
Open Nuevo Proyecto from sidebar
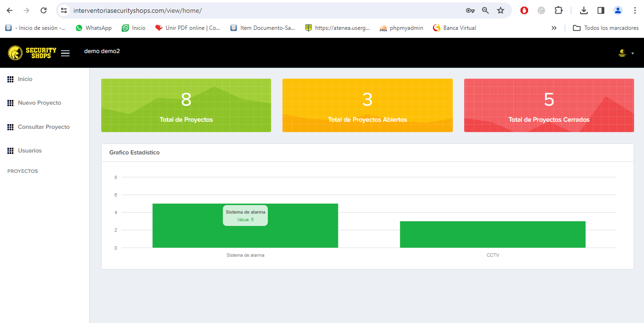39,103
